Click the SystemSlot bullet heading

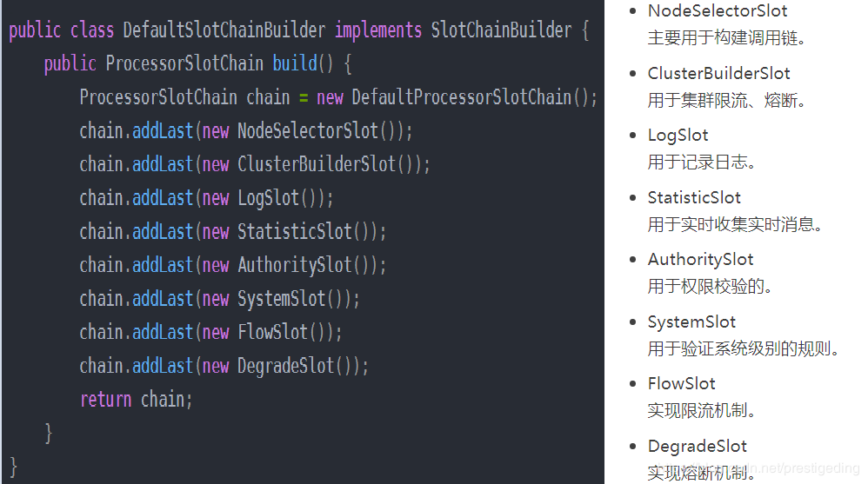pos(691,322)
